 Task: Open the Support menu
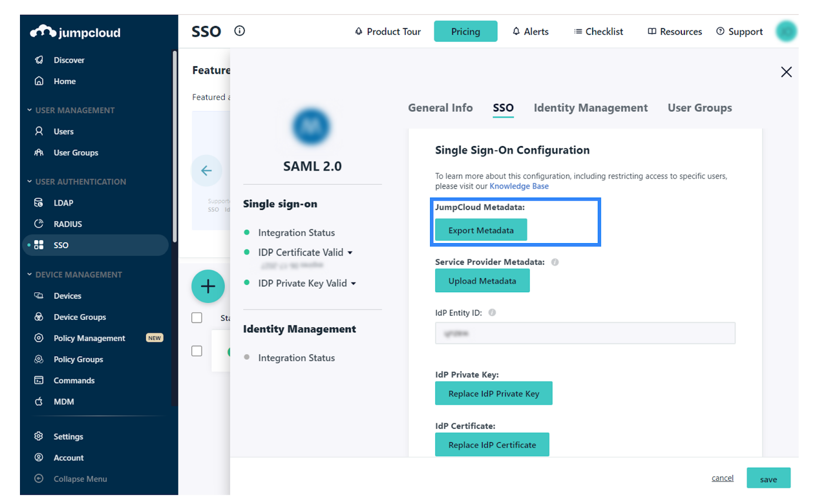[x=739, y=31]
